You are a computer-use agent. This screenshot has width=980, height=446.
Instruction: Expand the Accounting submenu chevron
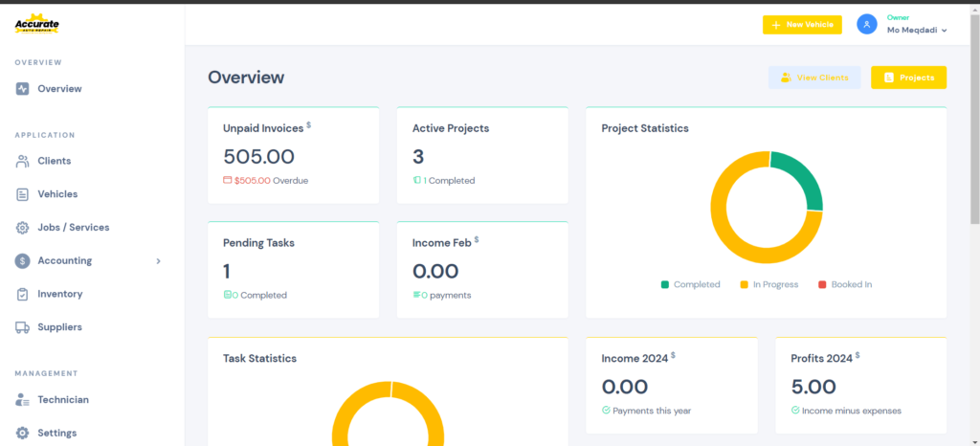coord(158,261)
